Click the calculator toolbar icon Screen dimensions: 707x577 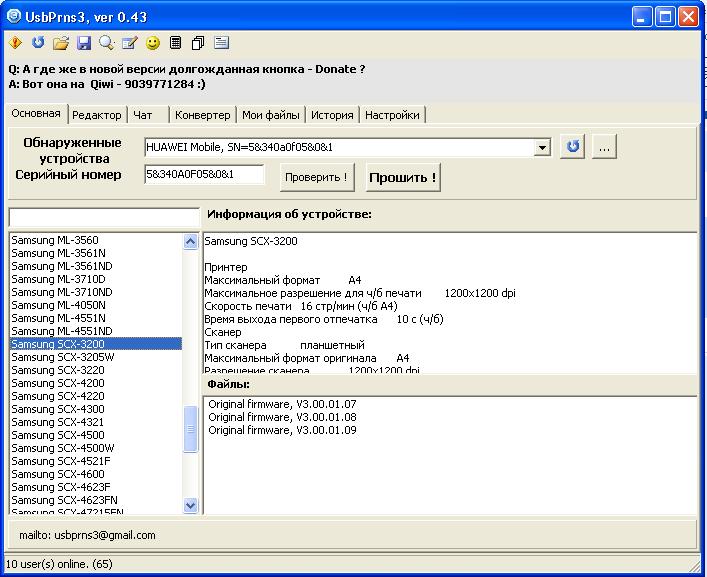click(x=175, y=43)
